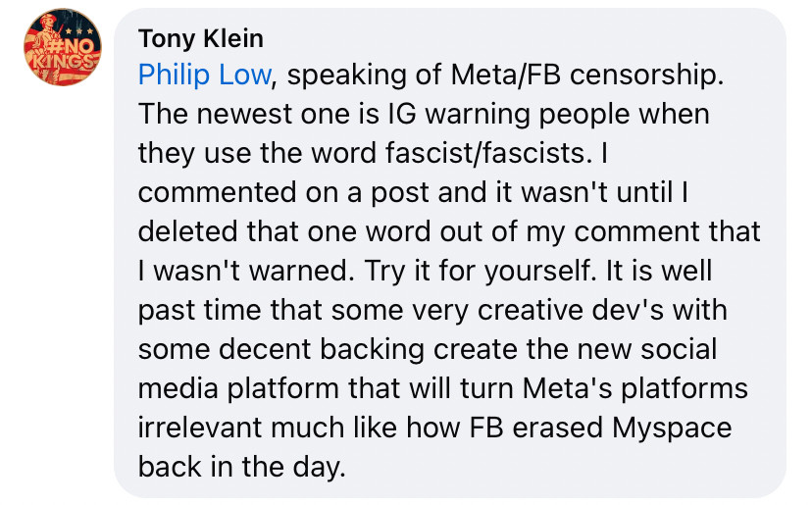Click the phrase 'Meta's platforms' in comment

point(635,389)
